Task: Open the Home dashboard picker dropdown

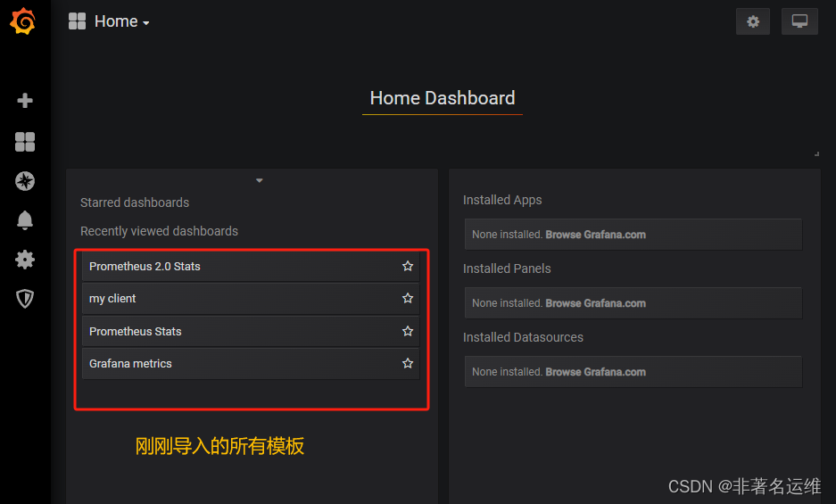Action: point(121,21)
